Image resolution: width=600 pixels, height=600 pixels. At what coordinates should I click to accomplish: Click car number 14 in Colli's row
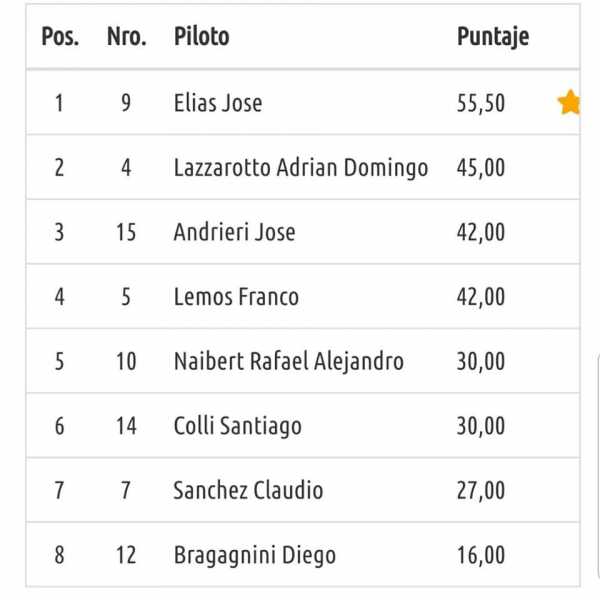click(126, 426)
